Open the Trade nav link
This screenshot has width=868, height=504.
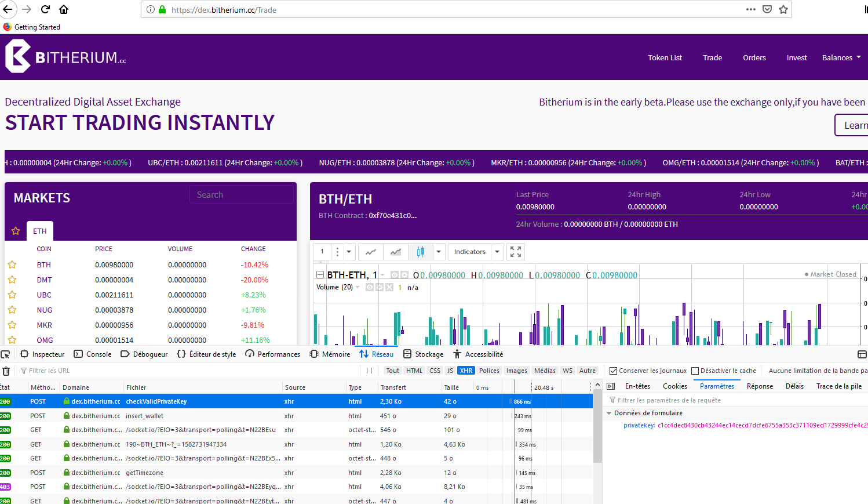point(712,57)
